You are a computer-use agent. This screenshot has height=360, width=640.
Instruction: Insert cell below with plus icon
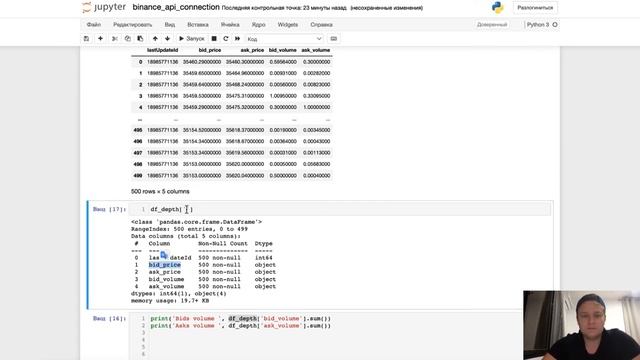100,38
